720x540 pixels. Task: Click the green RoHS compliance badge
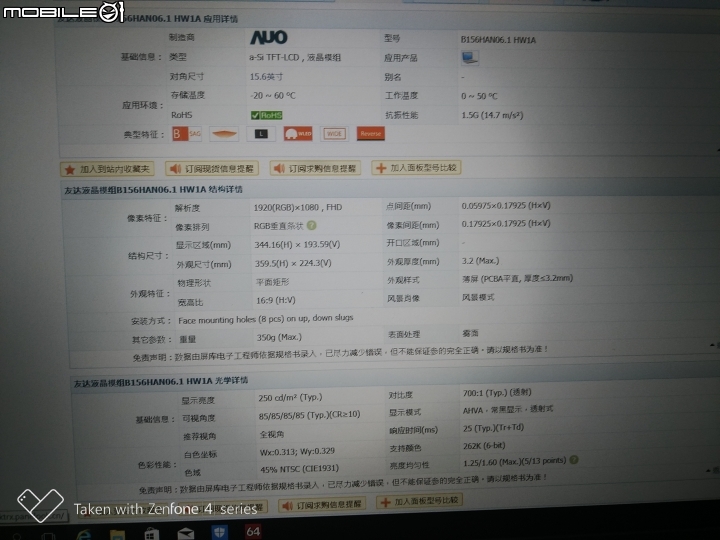tap(267, 115)
